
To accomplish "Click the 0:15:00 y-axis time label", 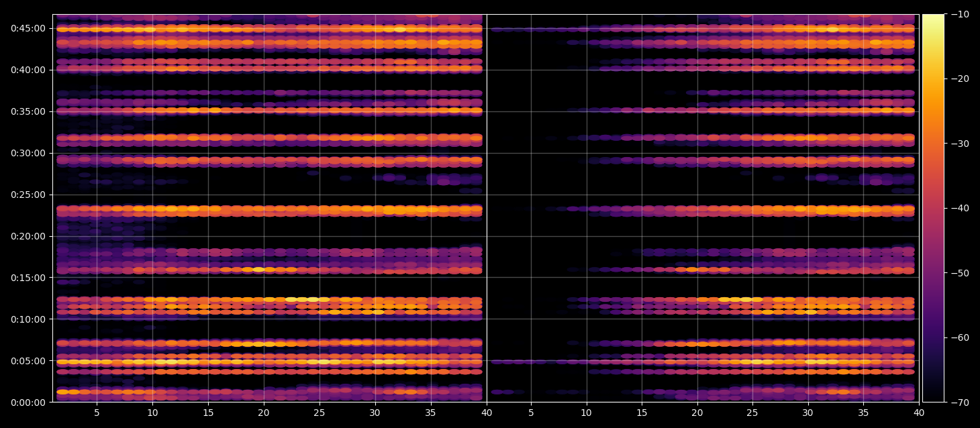I will (28, 277).
